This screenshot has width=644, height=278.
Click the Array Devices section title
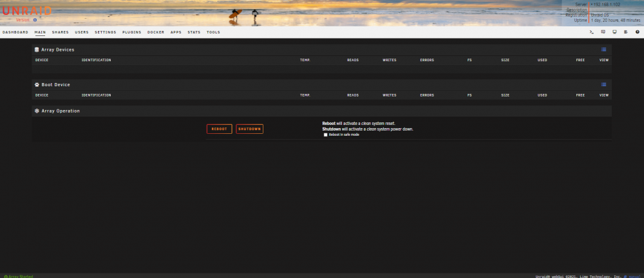tap(58, 50)
